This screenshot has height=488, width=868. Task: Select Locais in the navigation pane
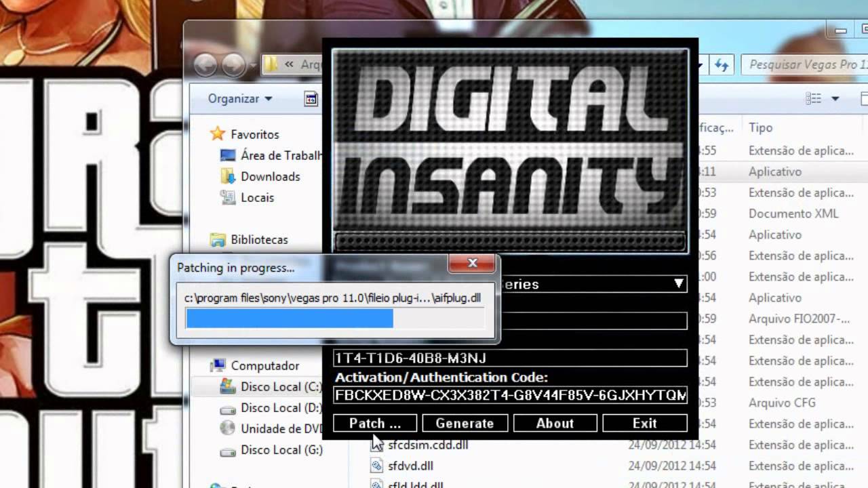point(257,197)
